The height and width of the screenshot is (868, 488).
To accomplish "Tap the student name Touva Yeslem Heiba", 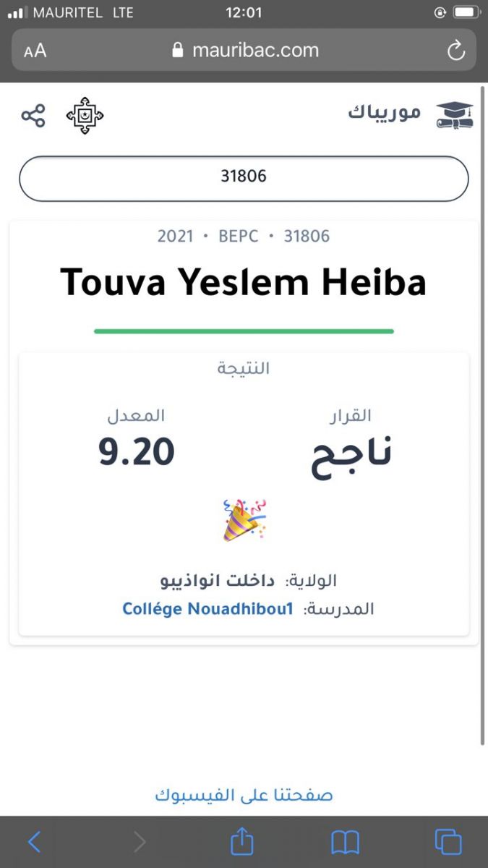I will coord(244,282).
